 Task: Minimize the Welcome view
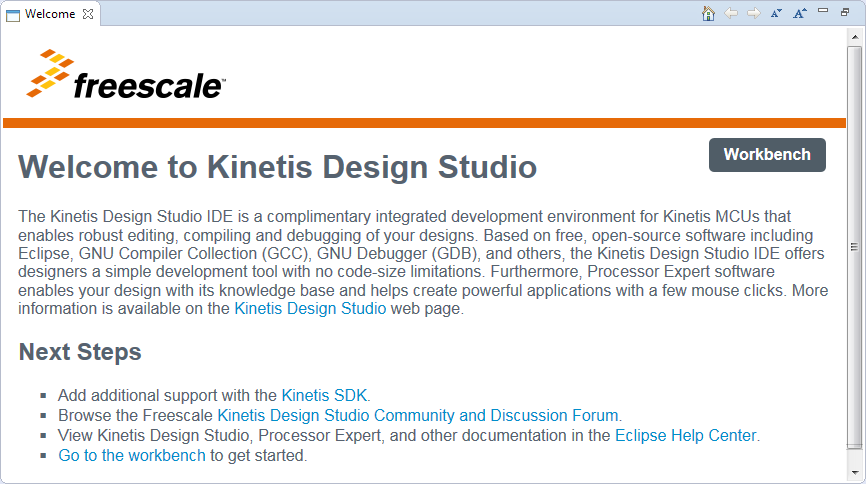pos(823,10)
